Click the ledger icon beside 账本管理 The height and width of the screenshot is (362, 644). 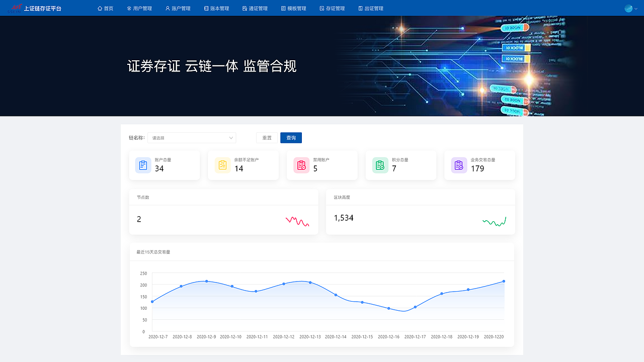point(206,9)
